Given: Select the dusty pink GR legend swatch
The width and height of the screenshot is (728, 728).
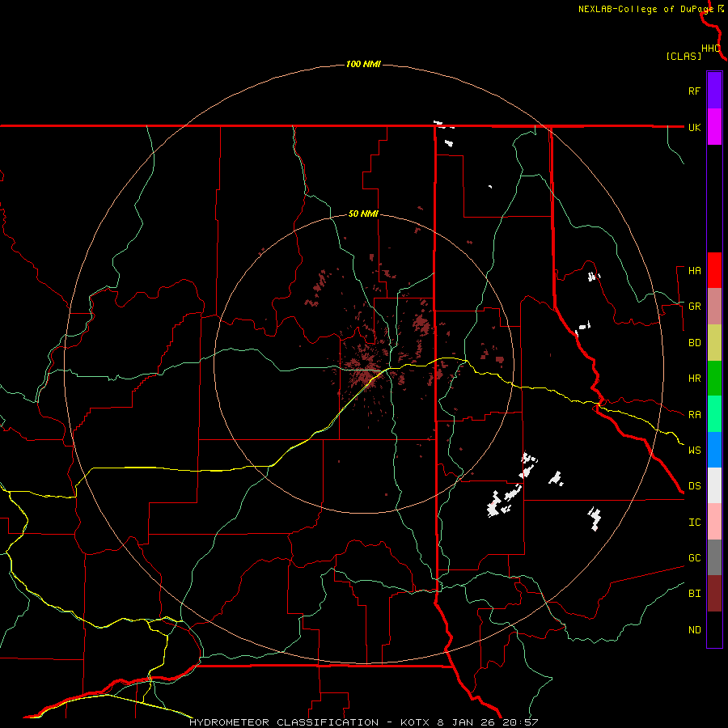Looking at the screenshot, I should pos(714,306).
